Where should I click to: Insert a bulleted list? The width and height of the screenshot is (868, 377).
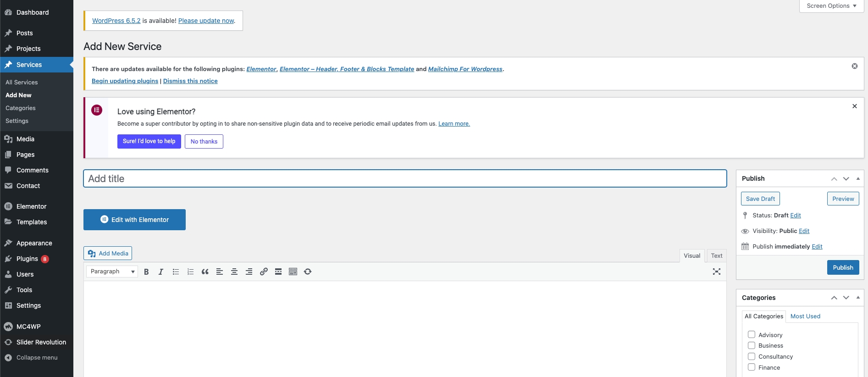click(x=176, y=272)
